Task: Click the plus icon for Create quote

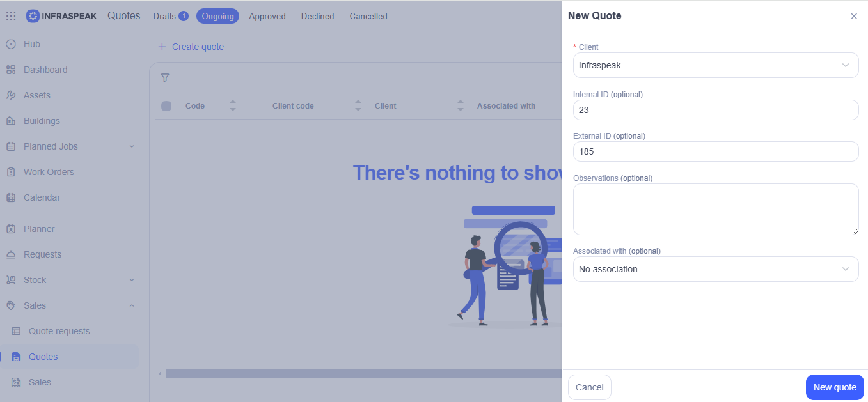Action: pyautogui.click(x=162, y=47)
